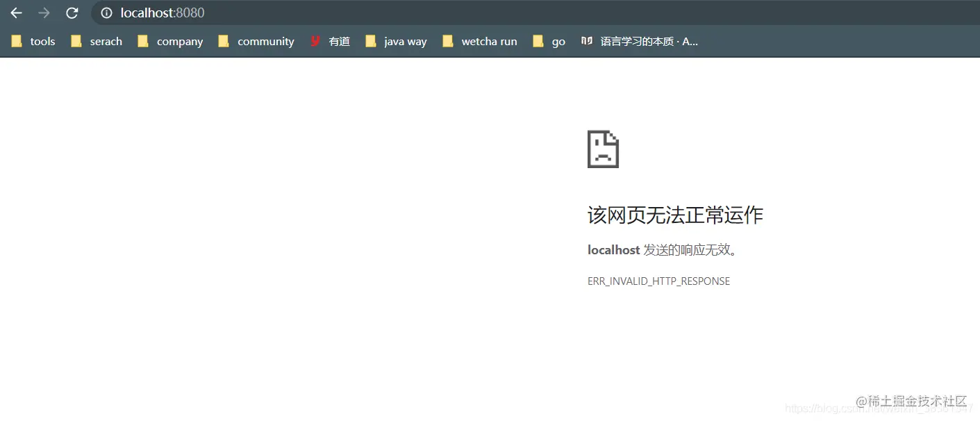Click the sad-page error icon
Image resolution: width=980 pixels, height=421 pixels.
click(x=602, y=148)
